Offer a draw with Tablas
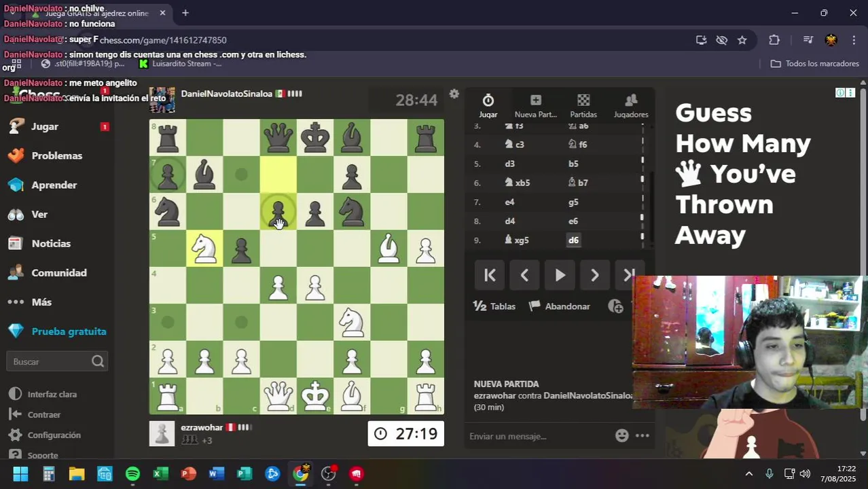Screen dimensions: 868x489 tap(494, 306)
